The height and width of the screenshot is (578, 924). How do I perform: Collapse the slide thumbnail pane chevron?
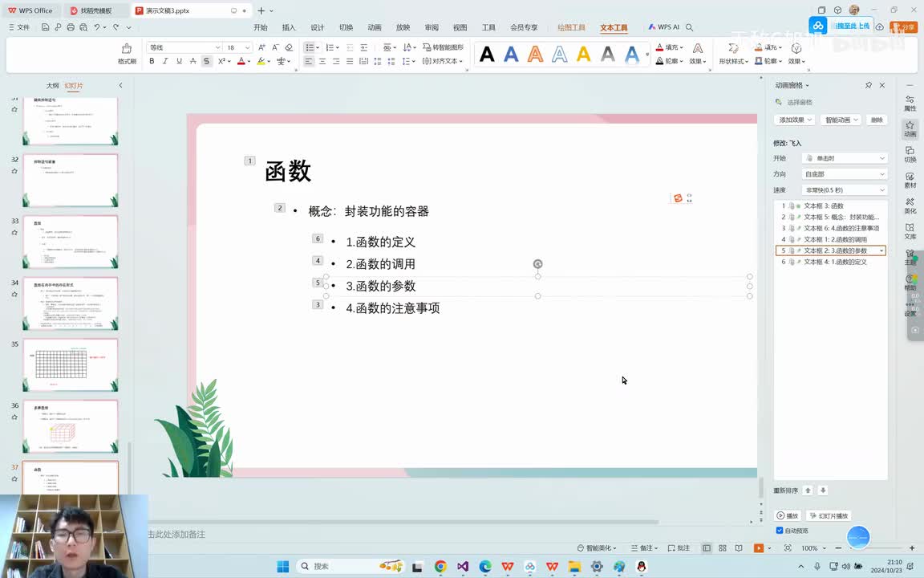pos(121,86)
